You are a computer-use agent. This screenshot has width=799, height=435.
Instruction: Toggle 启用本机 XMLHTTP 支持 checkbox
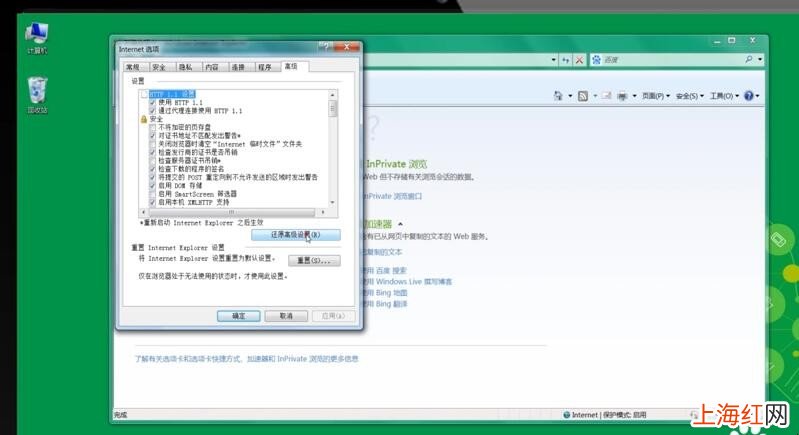click(152, 202)
